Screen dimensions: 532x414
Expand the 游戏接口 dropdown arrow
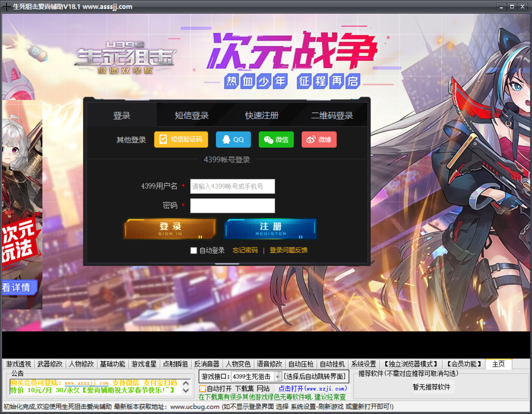pyautogui.click(x=278, y=377)
